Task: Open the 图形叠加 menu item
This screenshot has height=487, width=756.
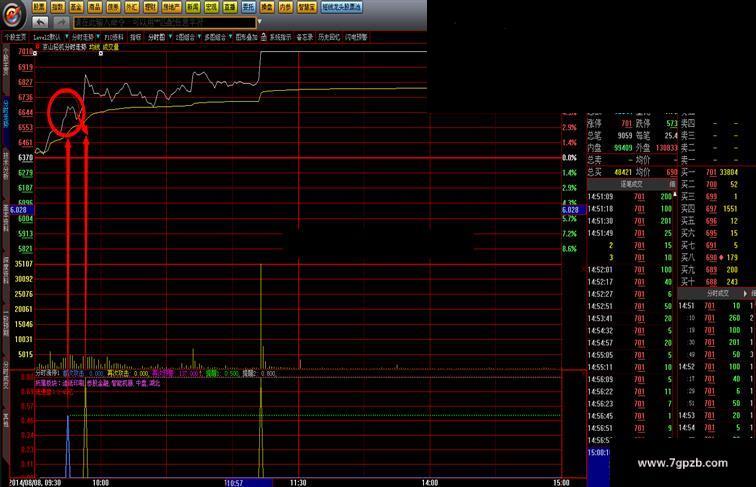Action: (246, 37)
